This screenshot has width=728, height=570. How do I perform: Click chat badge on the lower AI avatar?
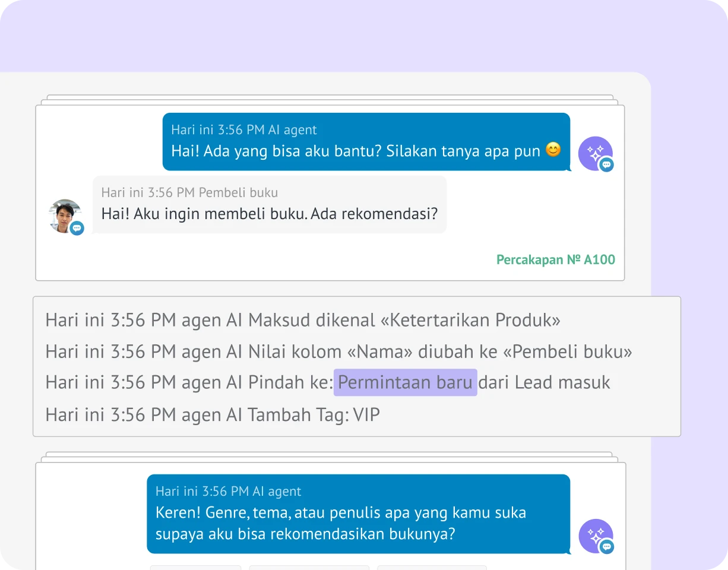coord(607,547)
